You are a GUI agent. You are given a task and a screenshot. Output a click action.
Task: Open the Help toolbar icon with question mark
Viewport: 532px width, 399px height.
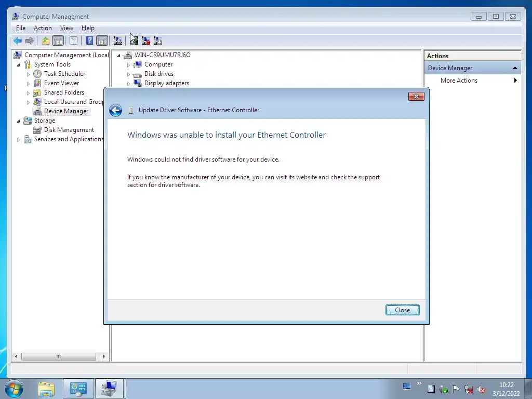pyautogui.click(x=89, y=41)
